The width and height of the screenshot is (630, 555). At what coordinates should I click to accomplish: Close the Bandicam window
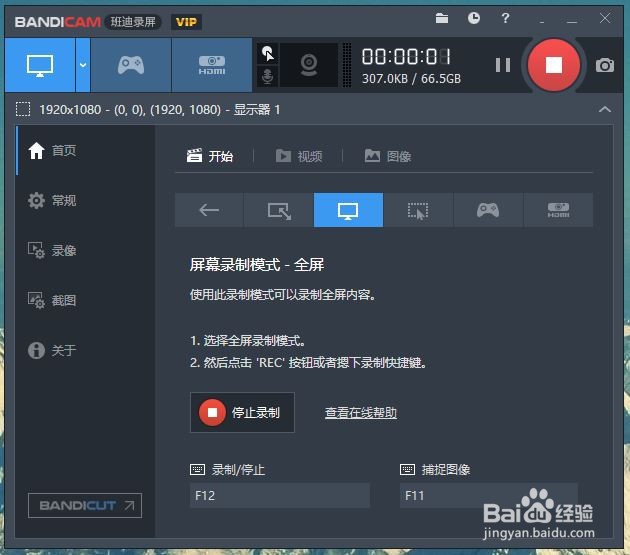point(605,18)
